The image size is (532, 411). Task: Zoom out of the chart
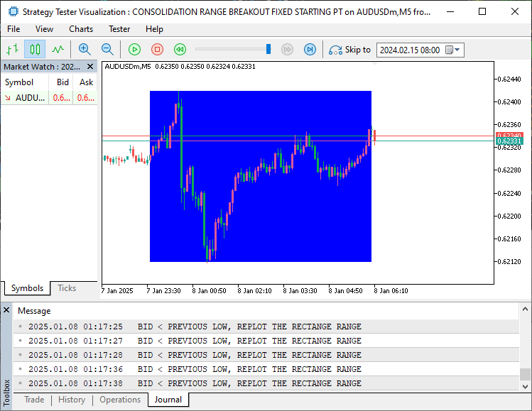tap(107, 50)
